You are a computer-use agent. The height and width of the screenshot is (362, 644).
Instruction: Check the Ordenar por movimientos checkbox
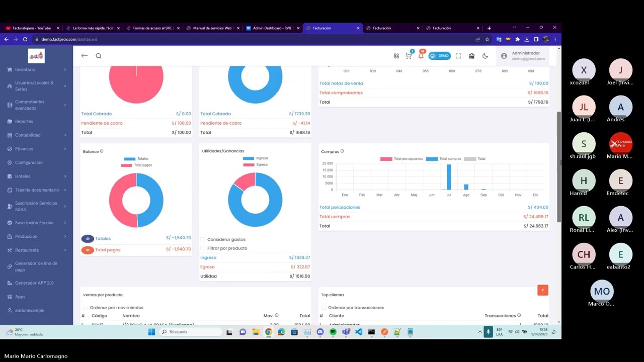tap(86, 308)
